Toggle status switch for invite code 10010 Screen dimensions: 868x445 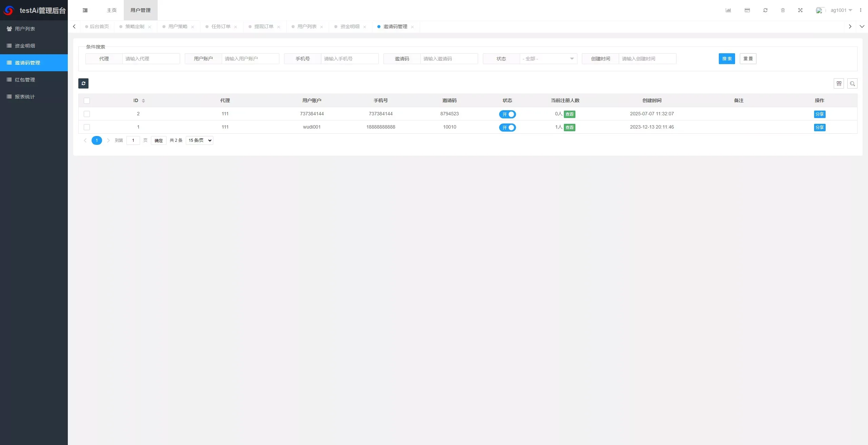[x=508, y=128]
